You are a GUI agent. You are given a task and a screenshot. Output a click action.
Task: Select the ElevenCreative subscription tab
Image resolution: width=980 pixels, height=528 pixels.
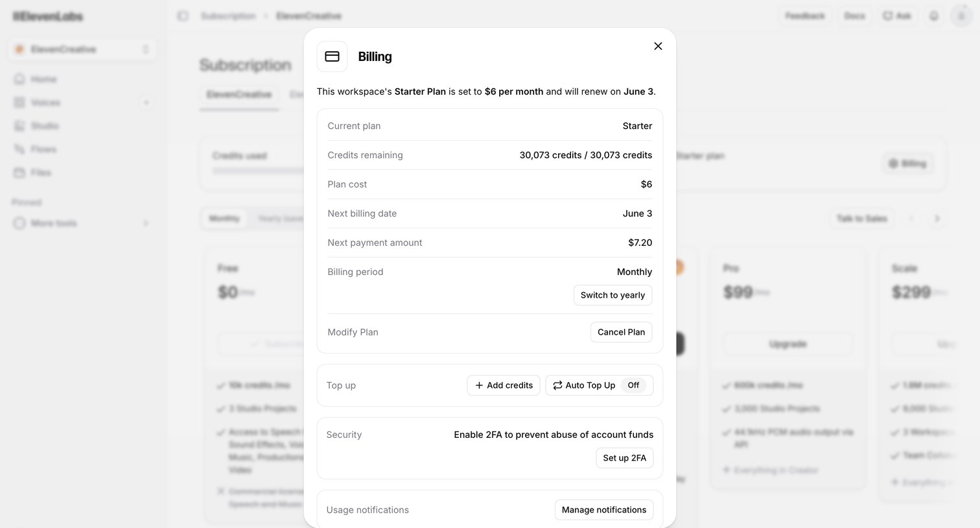coord(239,95)
